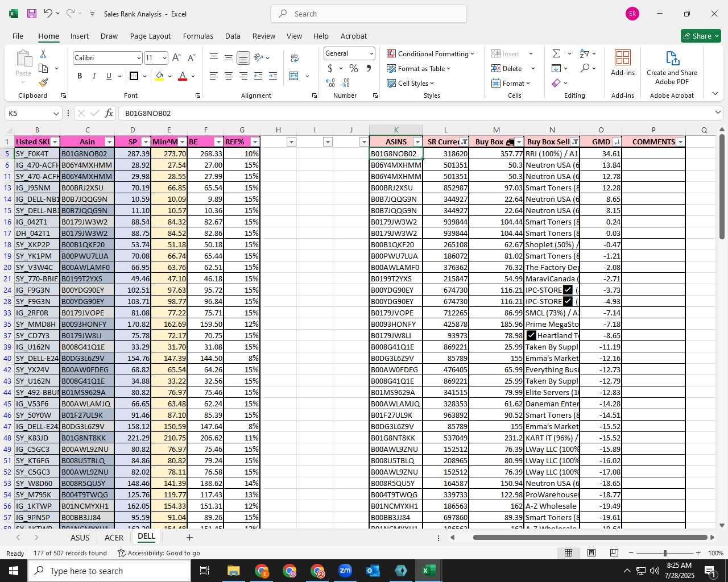Click the Find & Select magnifier icon

[585, 68]
